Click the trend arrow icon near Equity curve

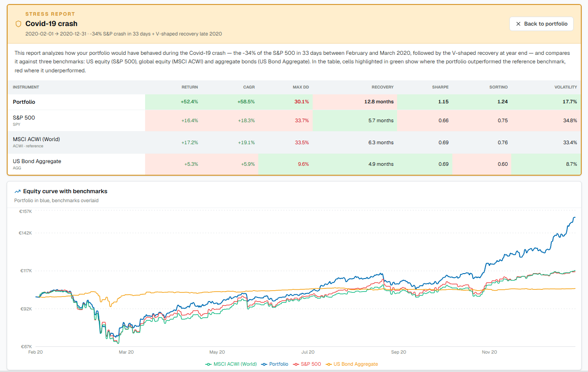18,191
